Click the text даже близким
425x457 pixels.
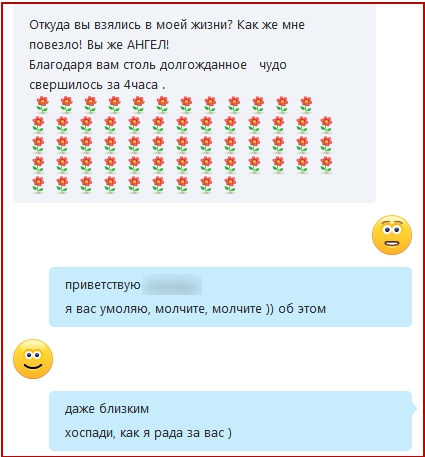[x=107, y=409]
